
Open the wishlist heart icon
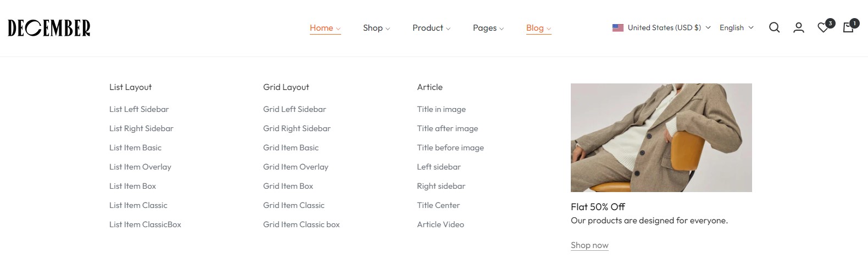823,28
